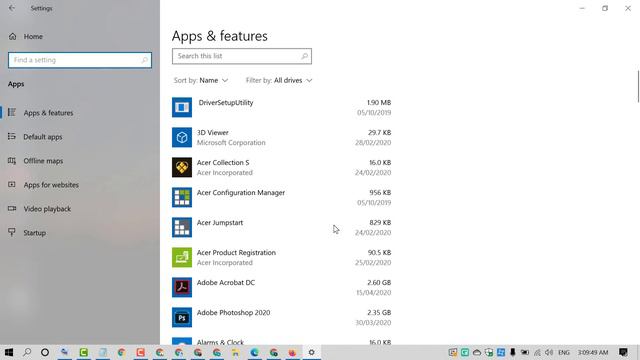Viewport: 640px width, 360px height.
Task: Select the 3D Viewer name text
Action: click(x=213, y=133)
